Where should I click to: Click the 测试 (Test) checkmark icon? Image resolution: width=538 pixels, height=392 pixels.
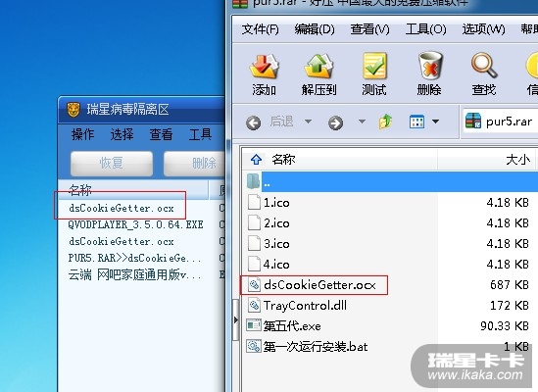pos(374,67)
